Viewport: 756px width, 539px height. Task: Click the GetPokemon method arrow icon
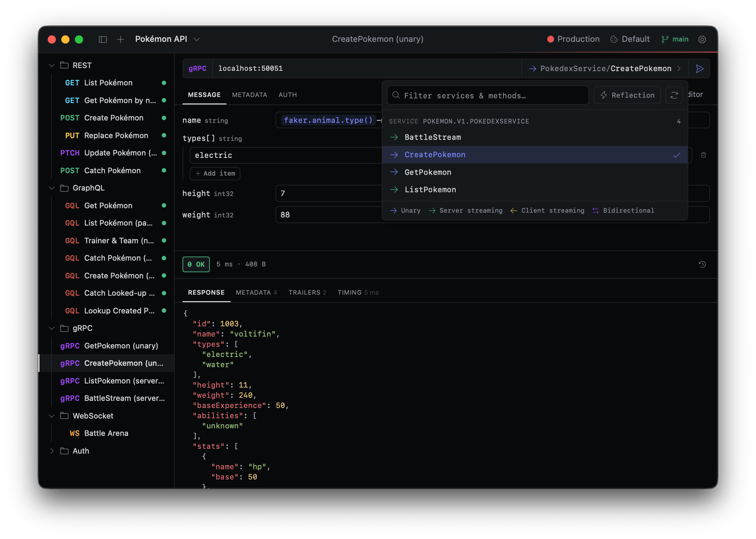(394, 172)
